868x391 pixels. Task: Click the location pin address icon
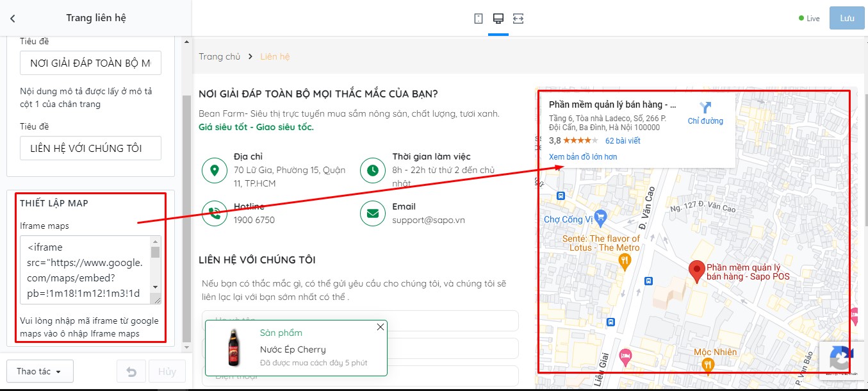click(x=214, y=171)
